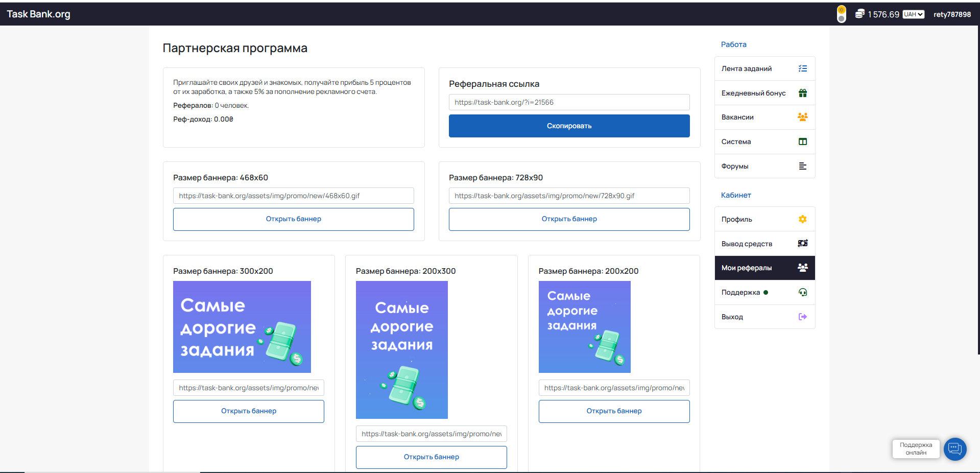
Task: Click the logout icon beside Выход
Action: (802, 317)
